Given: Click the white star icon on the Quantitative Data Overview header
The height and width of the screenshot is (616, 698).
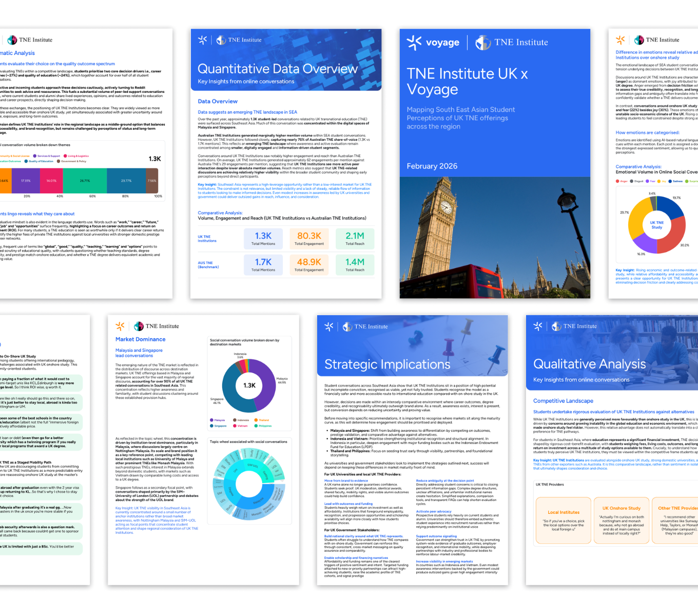Looking at the screenshot, I should point(203,40).
